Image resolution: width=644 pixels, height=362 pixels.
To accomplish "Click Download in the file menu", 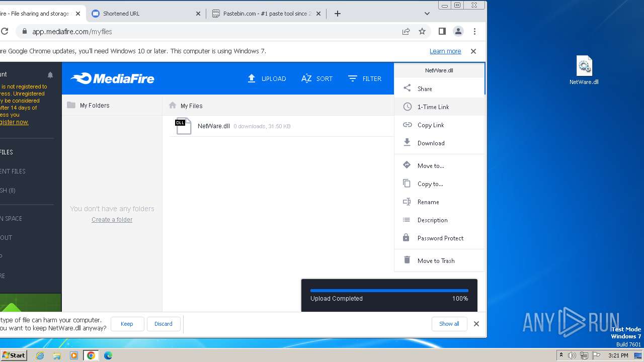I will (x=439, y=143).
